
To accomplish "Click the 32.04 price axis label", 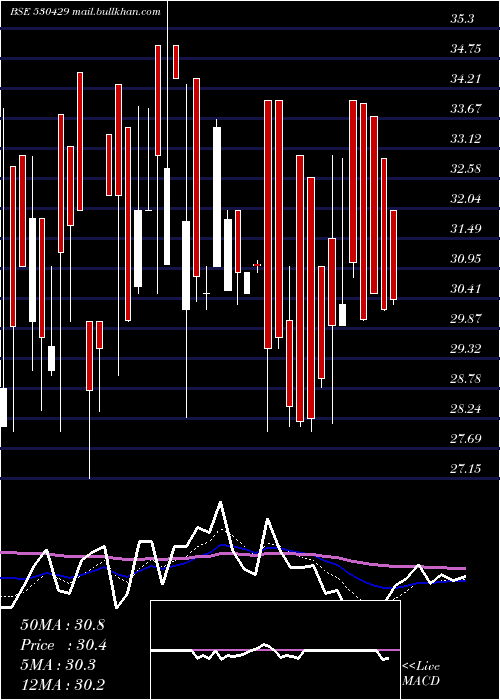I will (466, 199).
